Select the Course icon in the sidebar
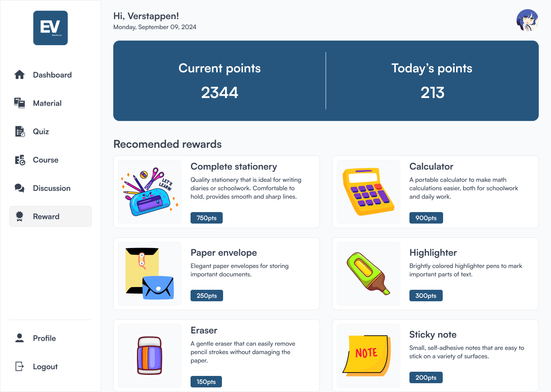 [x=19, y=160]
